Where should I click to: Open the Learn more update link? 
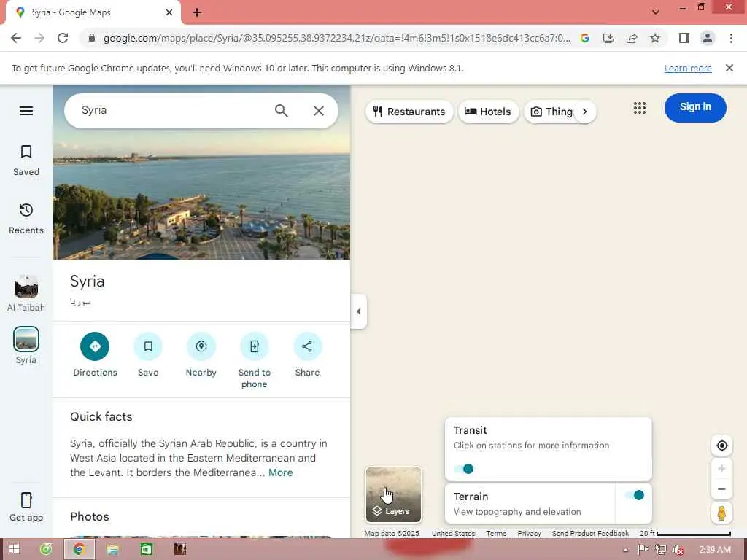coord(688,68)
